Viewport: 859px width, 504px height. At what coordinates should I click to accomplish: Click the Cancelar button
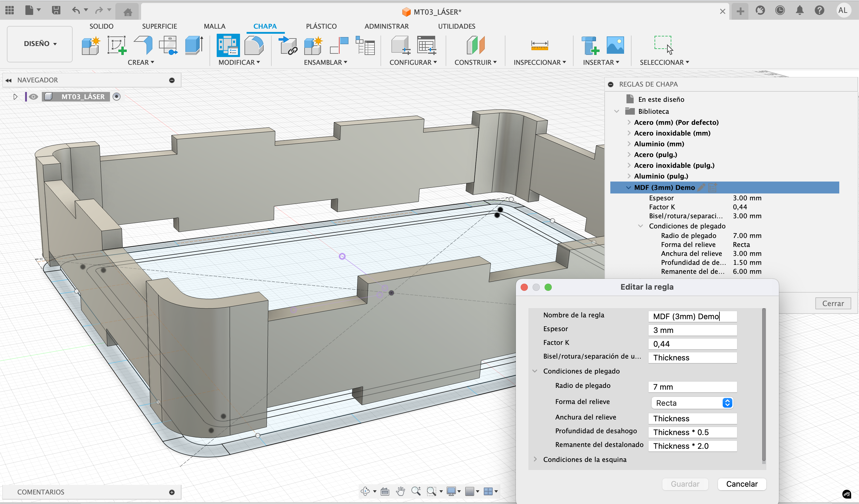pos(742,484)
